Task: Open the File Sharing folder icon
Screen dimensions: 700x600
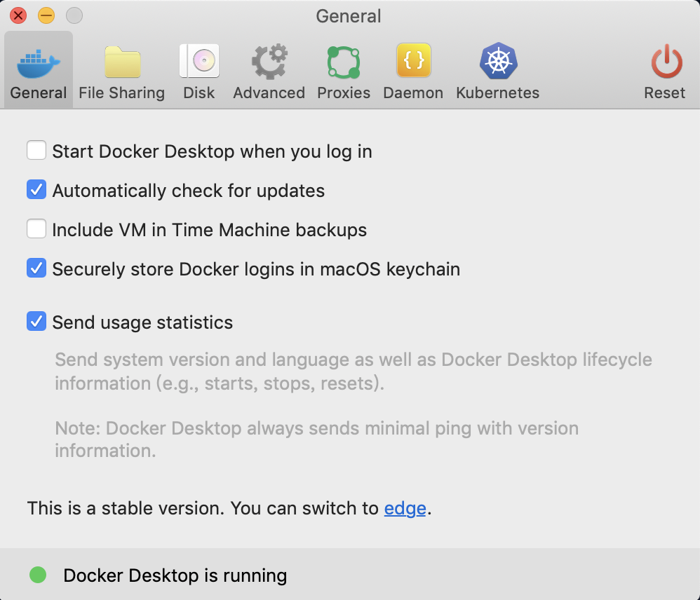Action: [122, 63]
